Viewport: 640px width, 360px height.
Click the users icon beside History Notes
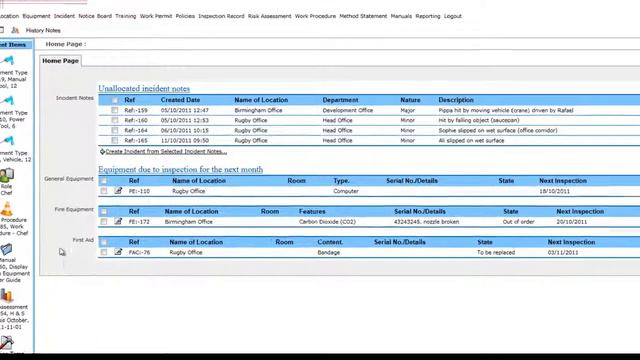tap(15, 30)
